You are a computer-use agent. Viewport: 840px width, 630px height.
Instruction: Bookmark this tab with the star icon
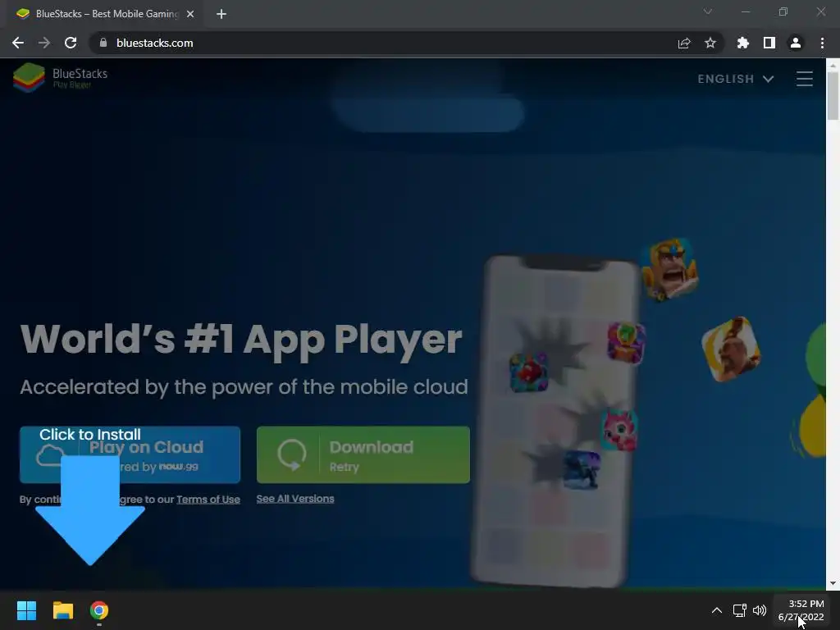click(710, 43)
